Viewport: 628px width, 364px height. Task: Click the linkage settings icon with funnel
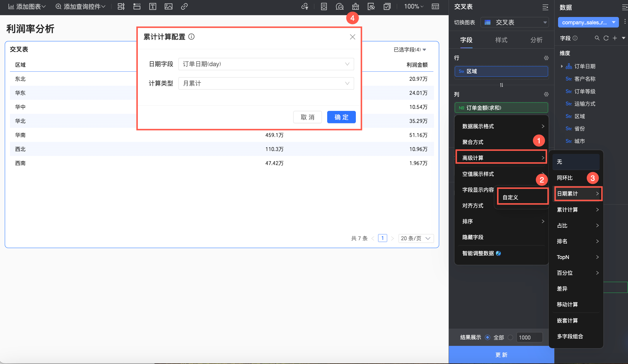[x=305, y=6]
